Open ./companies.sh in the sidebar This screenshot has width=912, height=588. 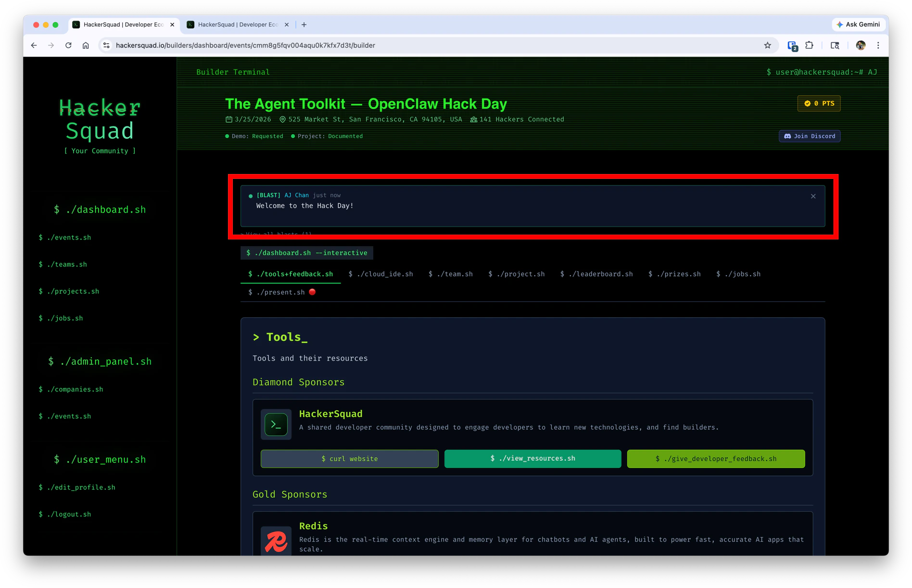pyautogui.click(x=71, y=389)
